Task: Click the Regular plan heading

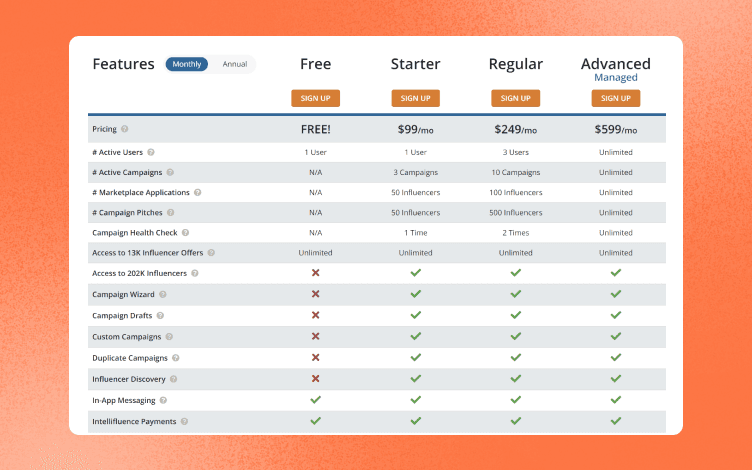Action: 516,64
